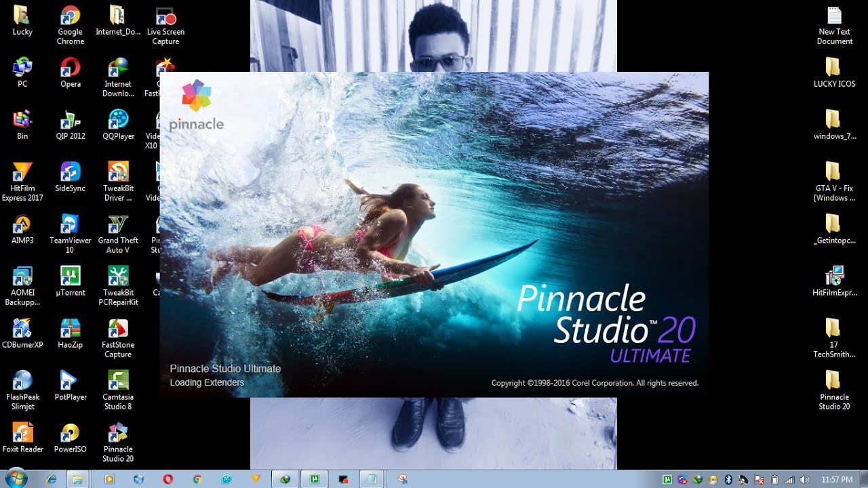Screen dimensions: 868x488
Task: Open Action Center flag tray icon
Action: coord(759,479)
